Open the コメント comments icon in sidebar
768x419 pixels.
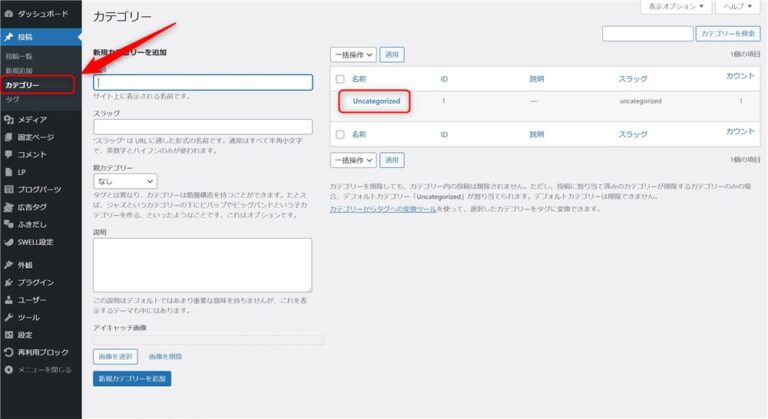[9, 154]
